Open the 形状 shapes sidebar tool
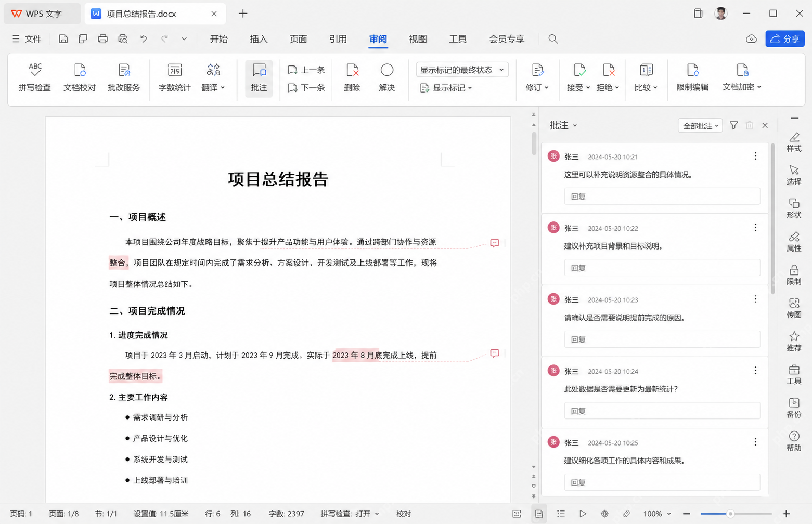The image size is (812, 524). pyautogui.click(x=794, y=209)
